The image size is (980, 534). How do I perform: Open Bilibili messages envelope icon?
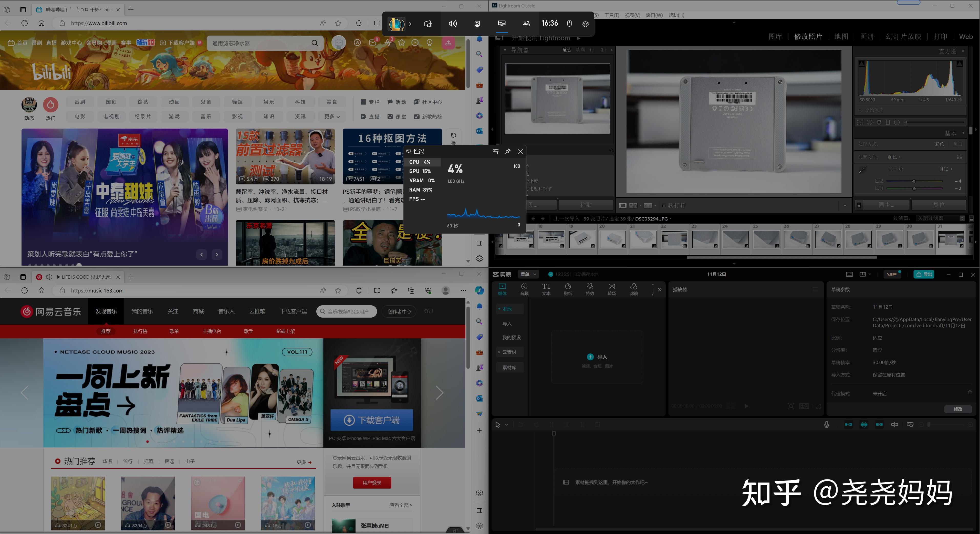tap(372, 43)
